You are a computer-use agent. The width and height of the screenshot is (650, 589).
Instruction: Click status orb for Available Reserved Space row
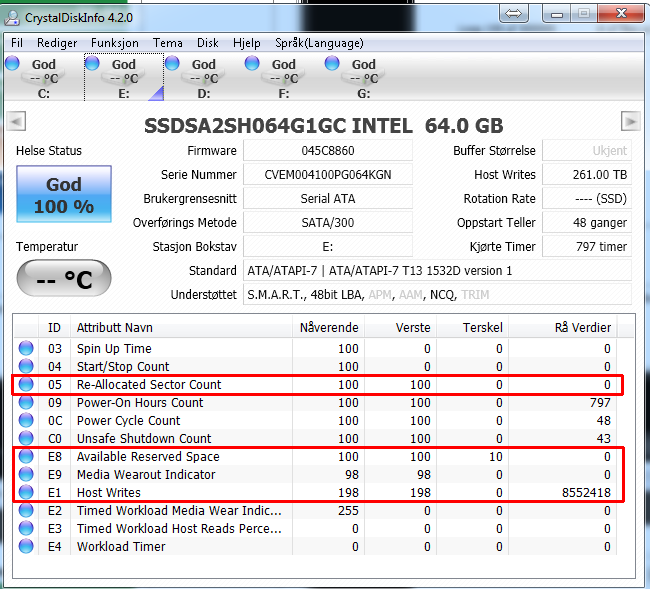click(26, 456)
